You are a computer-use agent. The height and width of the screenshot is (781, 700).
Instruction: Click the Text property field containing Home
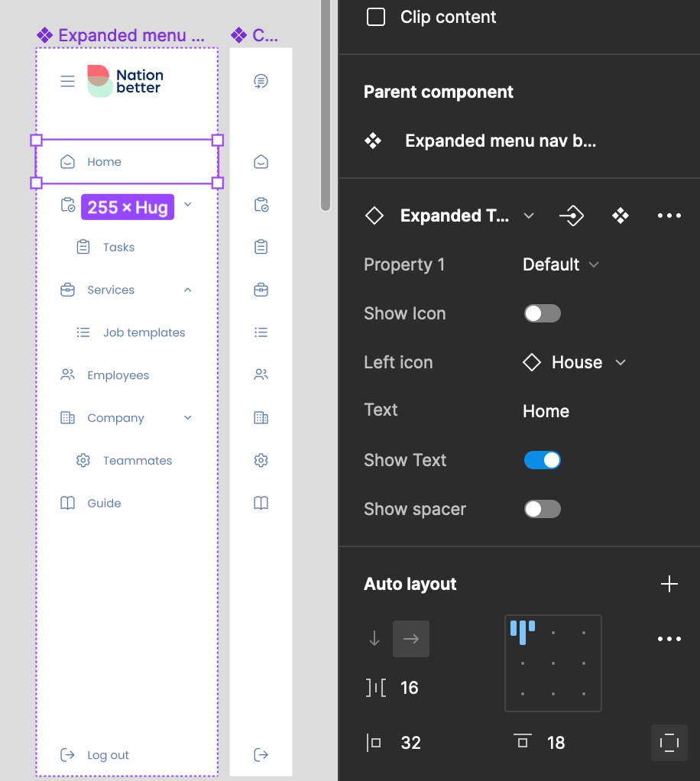(x=546, y=411)
